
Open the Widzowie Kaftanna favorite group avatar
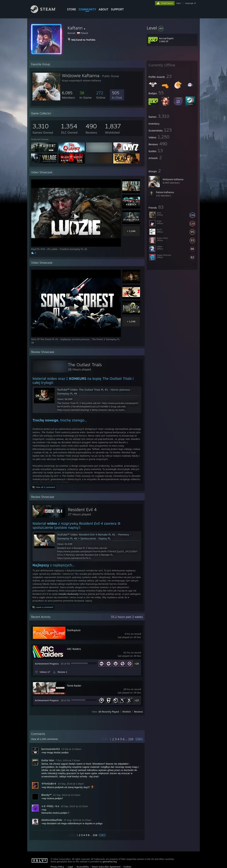click(x=46, y=87)
